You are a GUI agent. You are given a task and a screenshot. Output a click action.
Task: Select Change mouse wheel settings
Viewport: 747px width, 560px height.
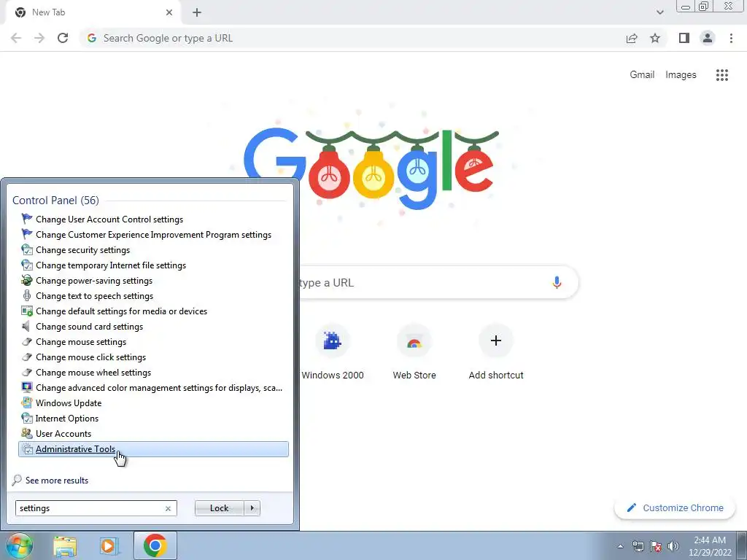click(153, 373)
